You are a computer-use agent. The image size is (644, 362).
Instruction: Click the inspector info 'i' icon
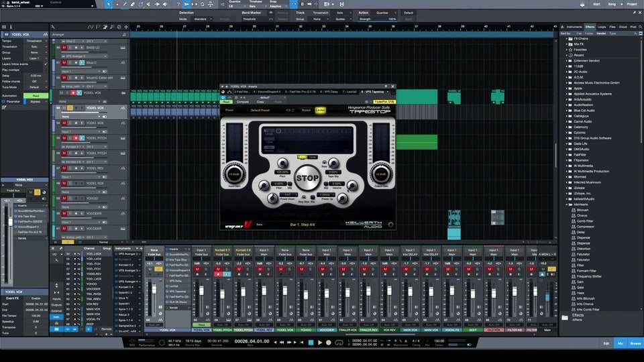point(11,27)
